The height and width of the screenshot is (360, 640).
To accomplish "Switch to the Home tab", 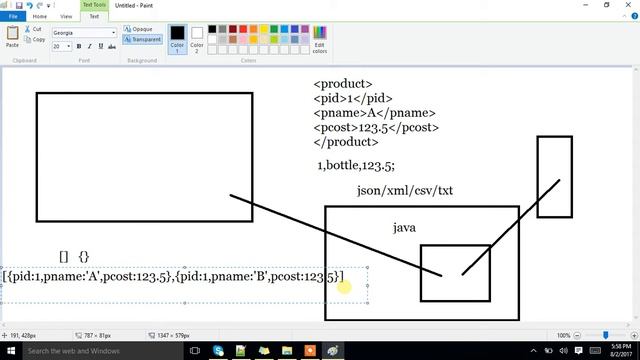I will click(40, 16).
